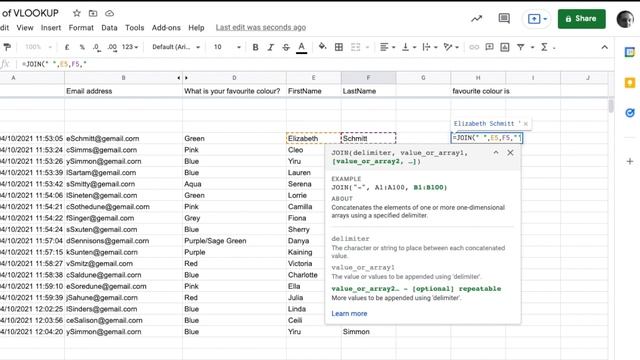The width and height of the screenshot is (640, 360).
Task: Toggle bold formatting
Action: pos(256,47)
